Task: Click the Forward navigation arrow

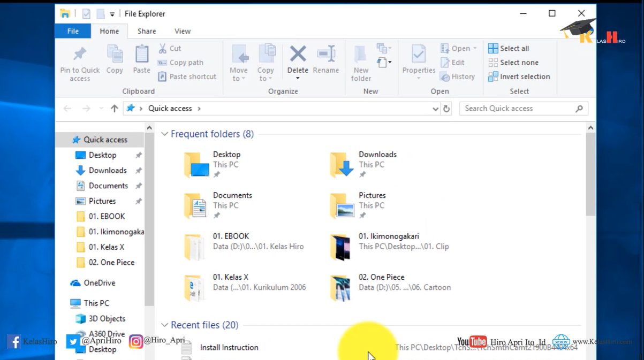Action: click(x=86, y=109)
